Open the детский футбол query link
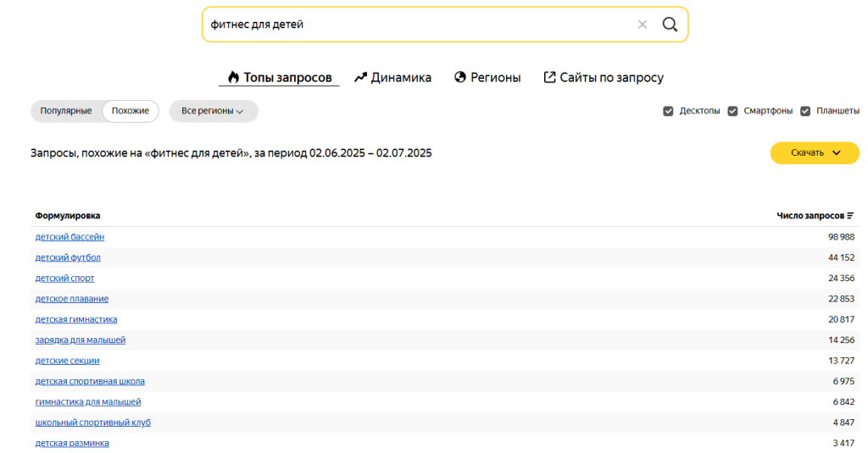This screenshot has width=868, height=453. (68, 257)
